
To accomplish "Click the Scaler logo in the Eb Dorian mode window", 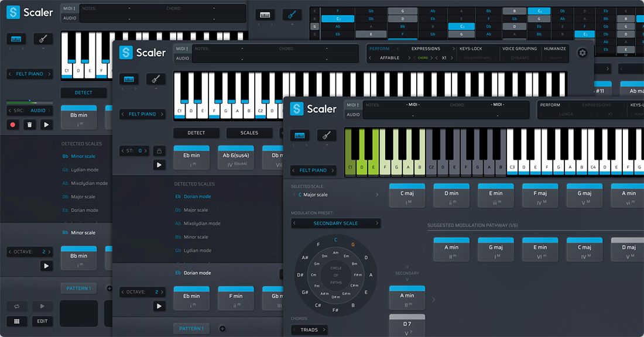I will coord(142,53).
